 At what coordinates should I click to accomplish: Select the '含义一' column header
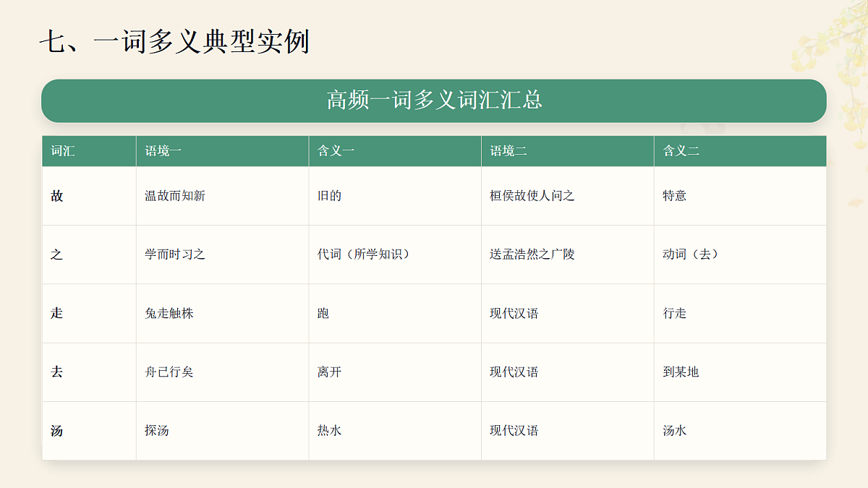point(395,151)
